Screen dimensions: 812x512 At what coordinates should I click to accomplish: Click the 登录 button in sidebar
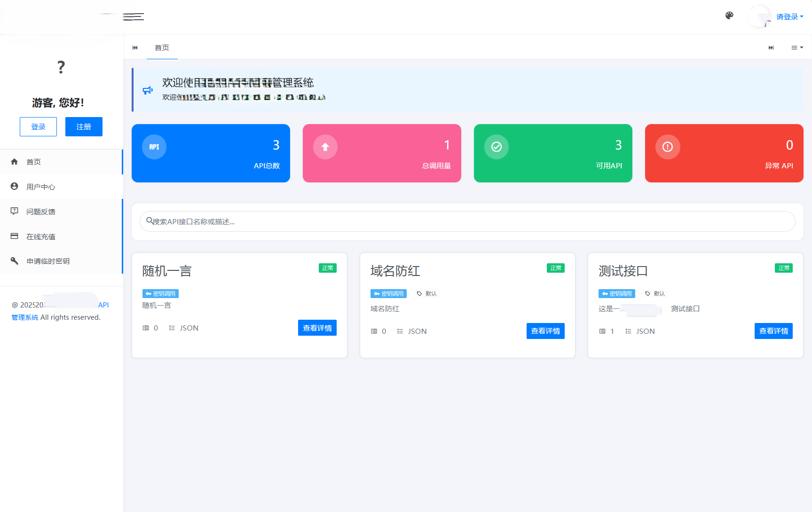click(x=38, y=126)
